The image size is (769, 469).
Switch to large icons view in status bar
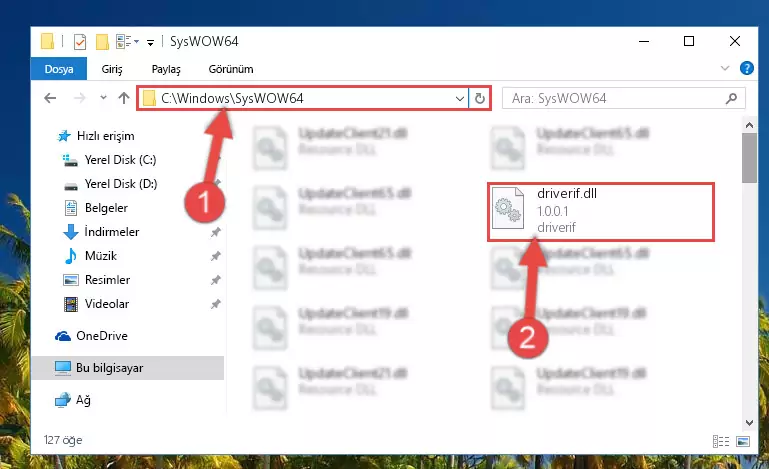pyautogui.click(x=743, y=442)
